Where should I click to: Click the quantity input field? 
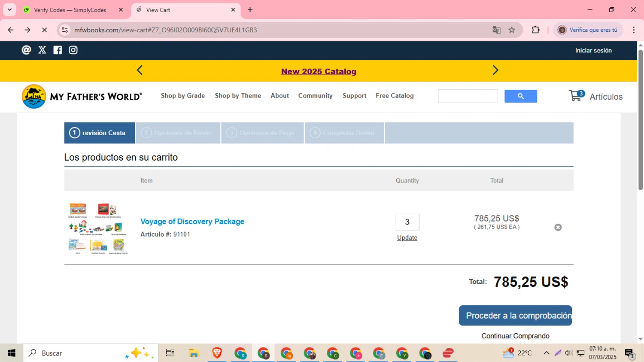(407, 222)
